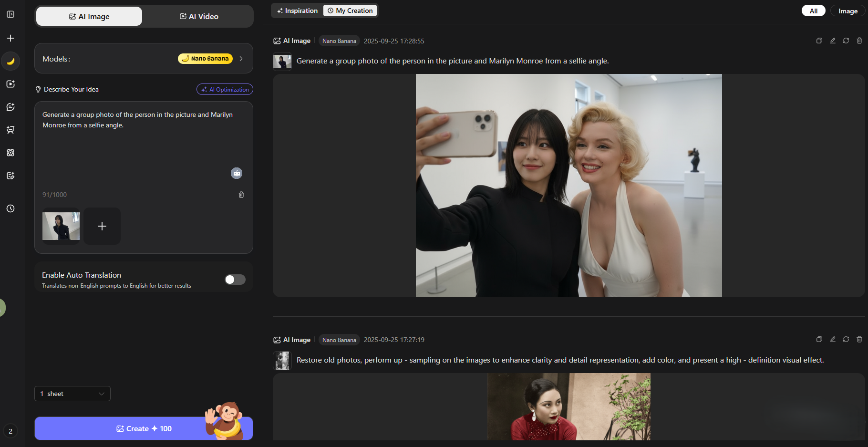Click the plus icon in left sidebar
Viewport: 868px width, 447px height.
click(10, 38)
